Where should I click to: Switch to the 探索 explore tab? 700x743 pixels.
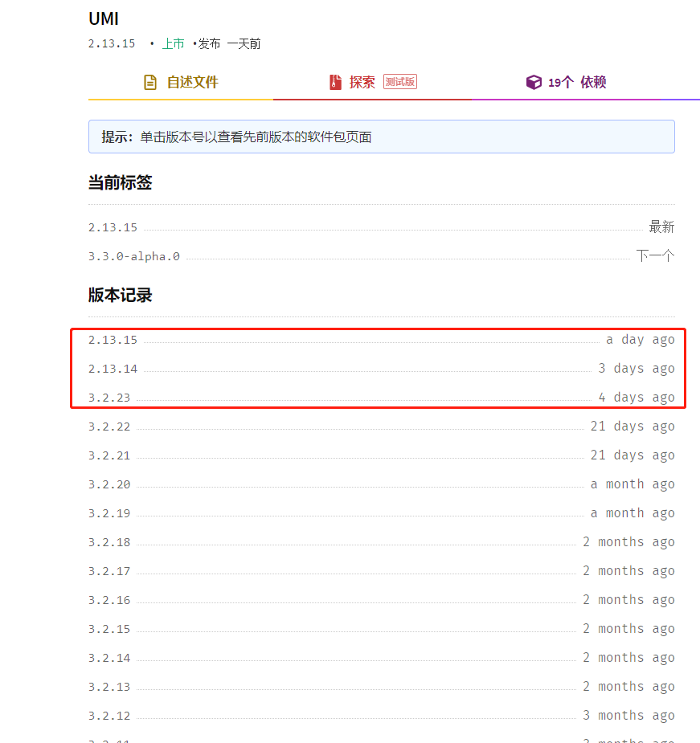point(373,83)
